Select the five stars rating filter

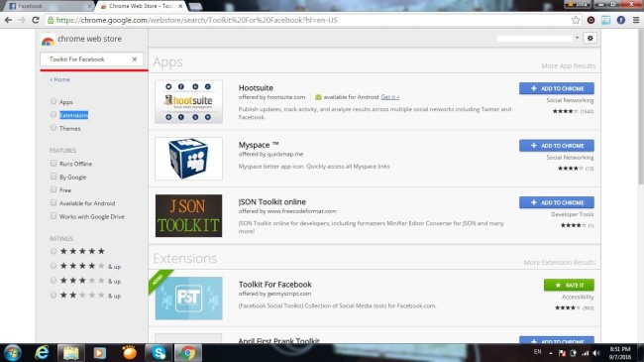pyautogui.click(x=54, y=251)
